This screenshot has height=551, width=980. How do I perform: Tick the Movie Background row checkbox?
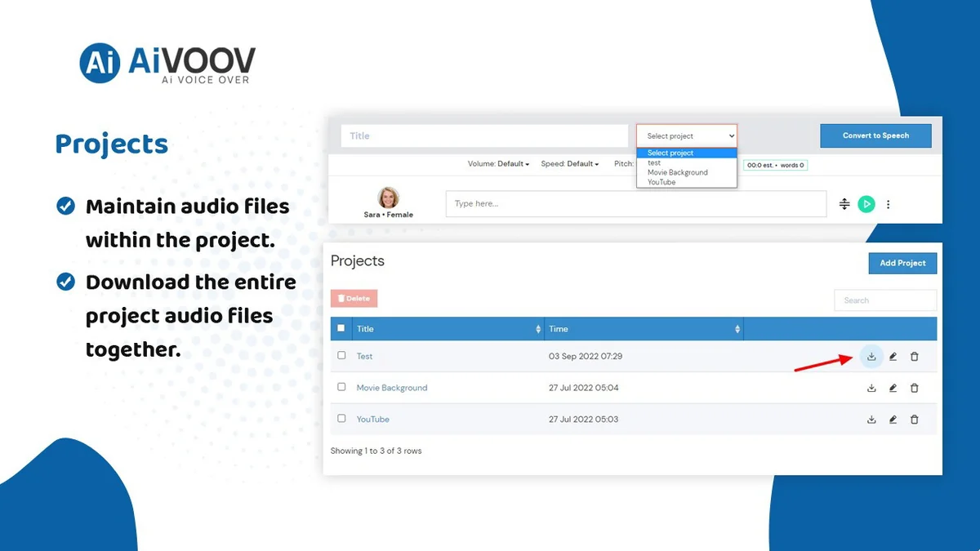pos(341,387)
